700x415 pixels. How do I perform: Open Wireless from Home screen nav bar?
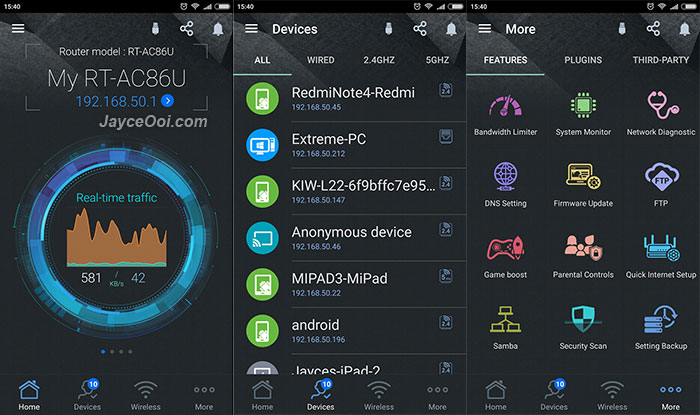[146, 395]
